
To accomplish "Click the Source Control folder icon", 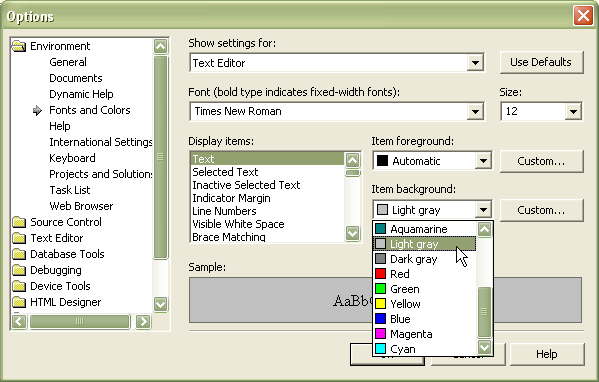I will click(x=19, y=222).
